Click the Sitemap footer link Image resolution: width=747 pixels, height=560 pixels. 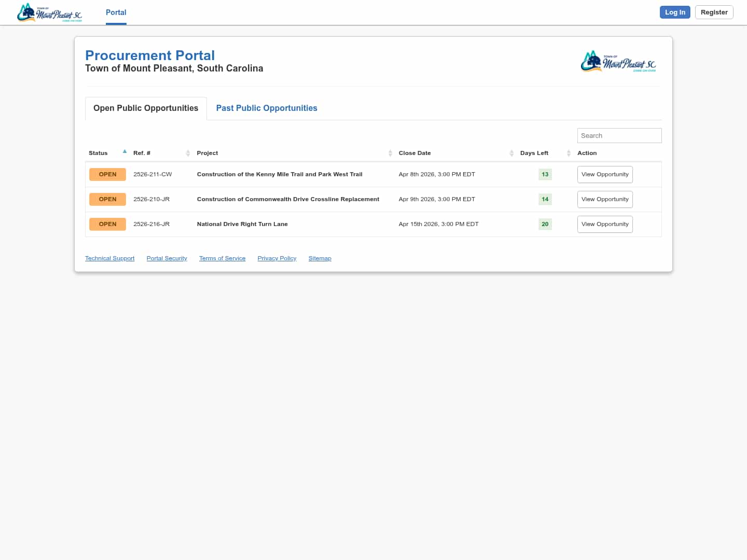point(320,258)
